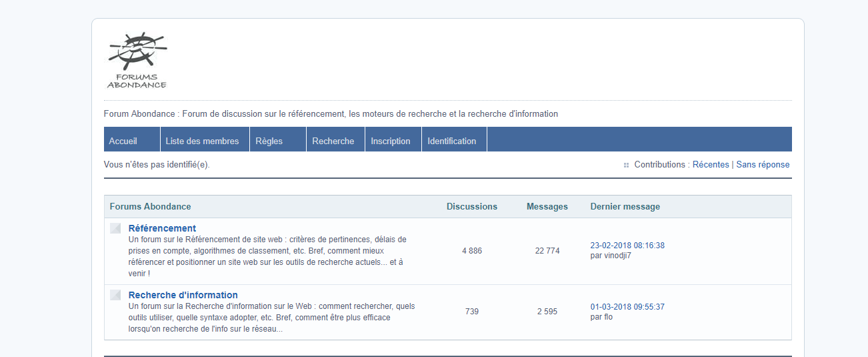
Task: View Sans réponse contributions
Action: point(763,165)
